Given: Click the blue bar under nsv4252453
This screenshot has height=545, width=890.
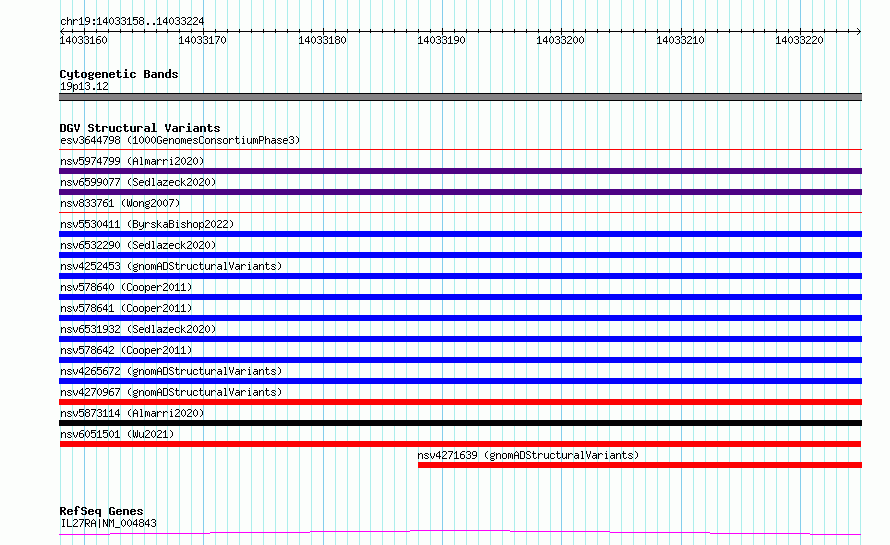Looking at the screenshot, I should coord(460,276).
